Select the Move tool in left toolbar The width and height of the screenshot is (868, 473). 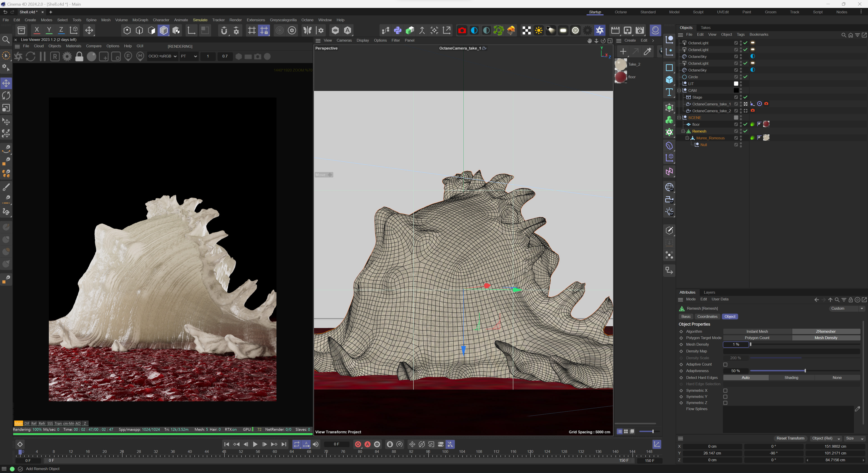tap(6, 83)
